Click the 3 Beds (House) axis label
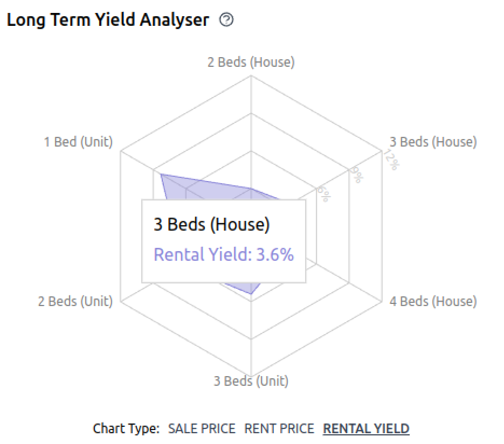 point(433,142)
